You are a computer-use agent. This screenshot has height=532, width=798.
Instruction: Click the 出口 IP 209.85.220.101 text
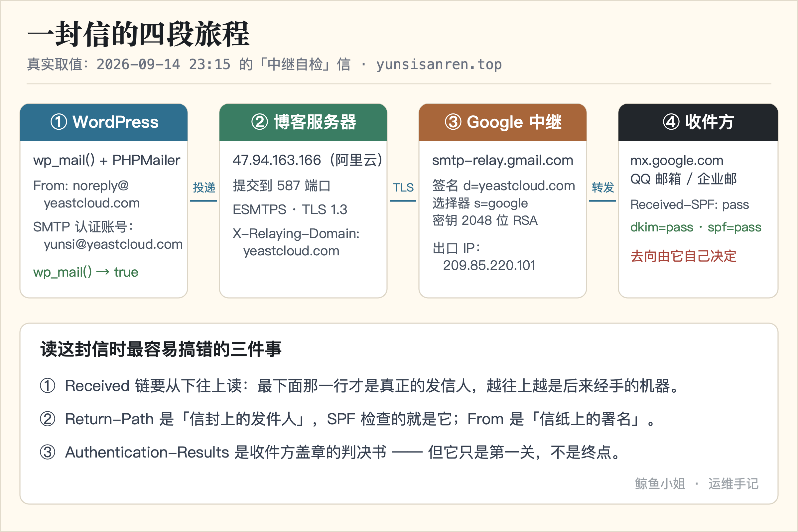coord(484,257)
